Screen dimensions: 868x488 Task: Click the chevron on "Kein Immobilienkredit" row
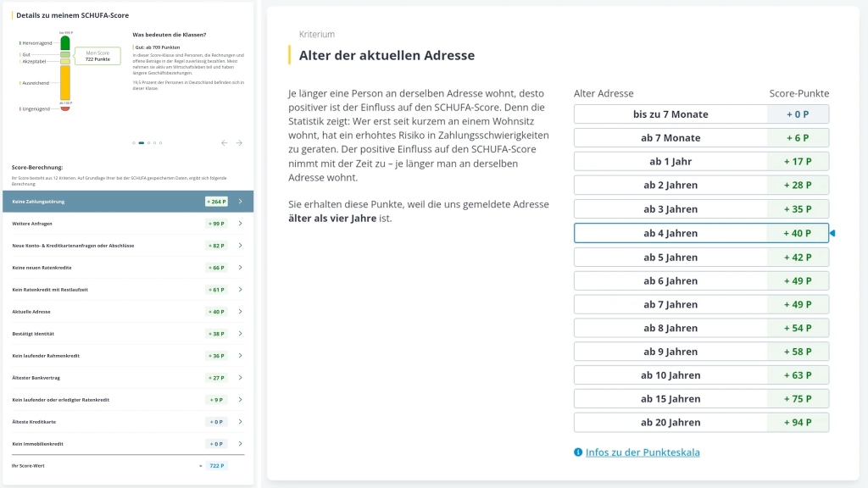click(240, 443)
